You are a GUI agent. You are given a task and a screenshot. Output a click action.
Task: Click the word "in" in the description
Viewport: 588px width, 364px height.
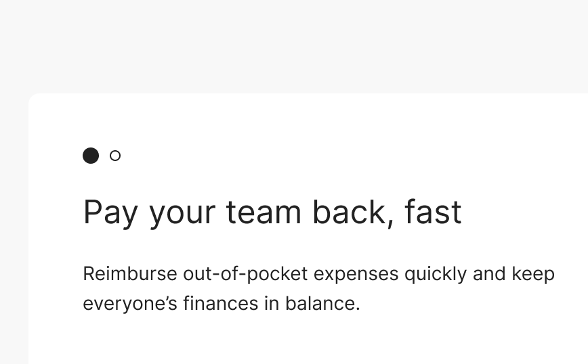[x=272, y=303]
